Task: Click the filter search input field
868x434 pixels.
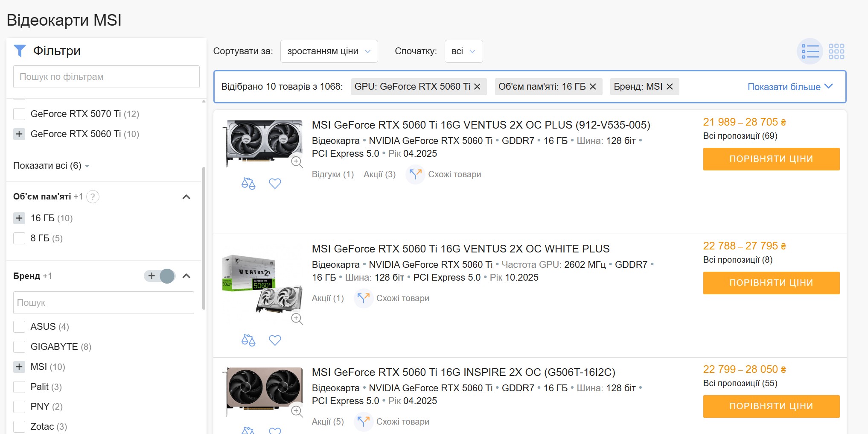Action: (106, 77)
